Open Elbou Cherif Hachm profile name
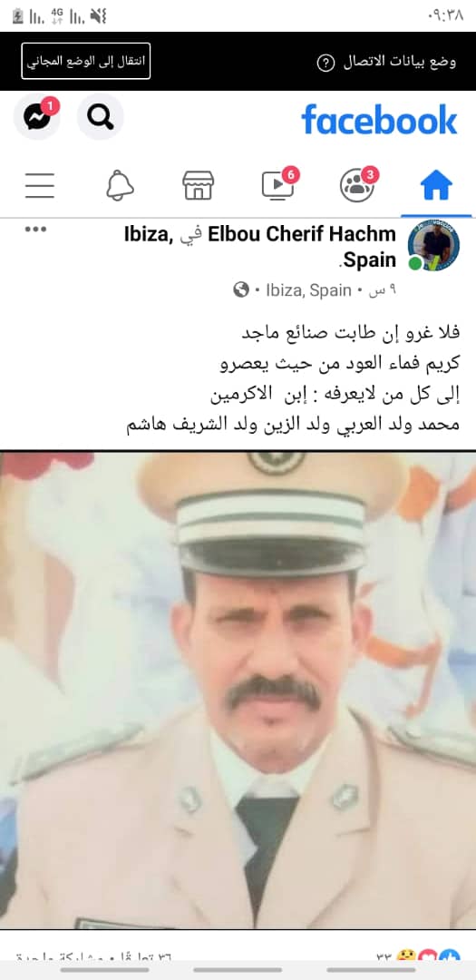Image resolution: width=476 pixels, height=980 pixels. tap(302, 234)
